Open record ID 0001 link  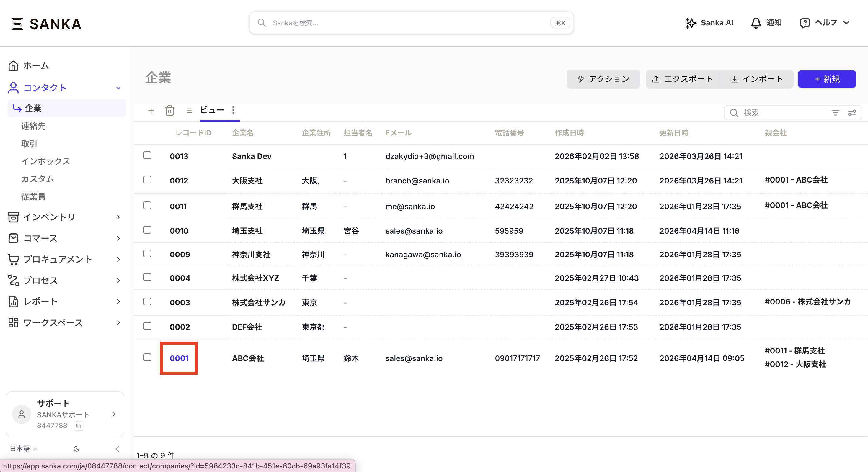pos(179,358)
